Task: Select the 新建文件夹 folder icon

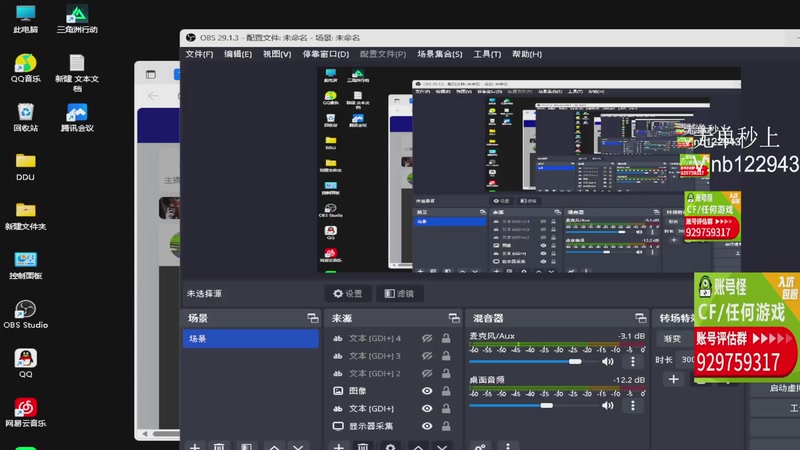Action: pyautogui.click(x=26, y=215)
